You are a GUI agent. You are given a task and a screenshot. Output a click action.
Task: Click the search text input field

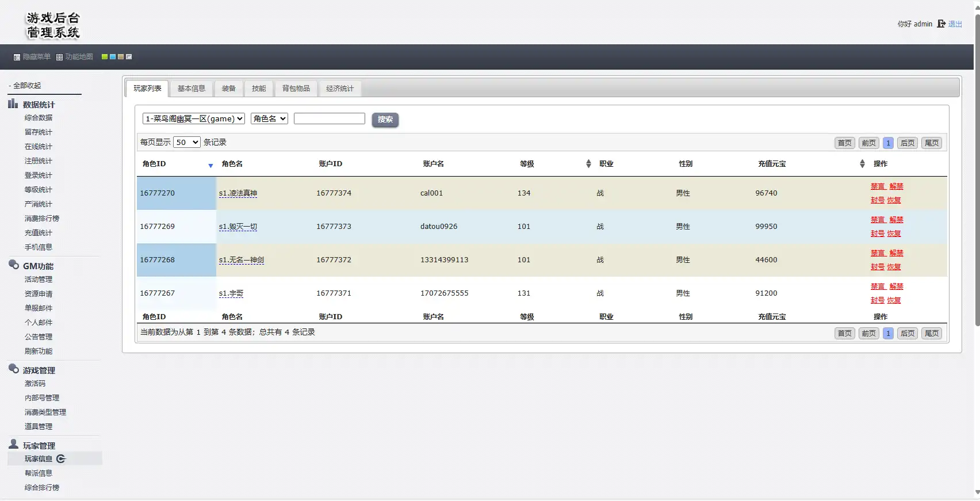(x=330, y=118)
